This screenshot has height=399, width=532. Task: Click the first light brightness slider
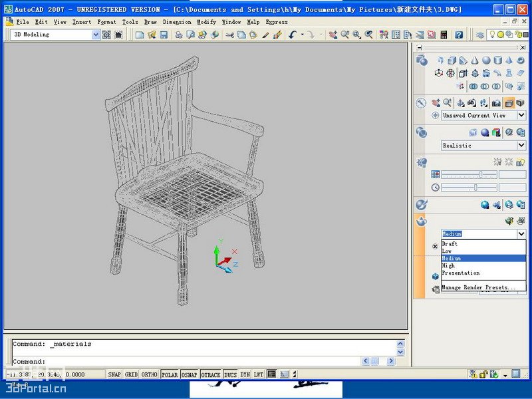coord(469,174)
